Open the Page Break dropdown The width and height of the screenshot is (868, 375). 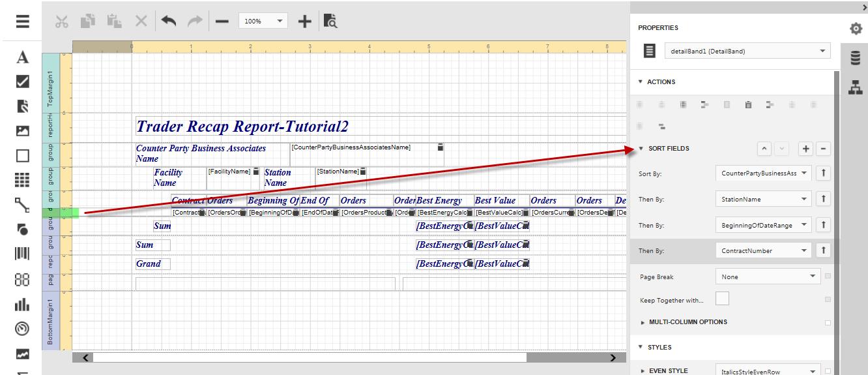click(x=768, y=277)
